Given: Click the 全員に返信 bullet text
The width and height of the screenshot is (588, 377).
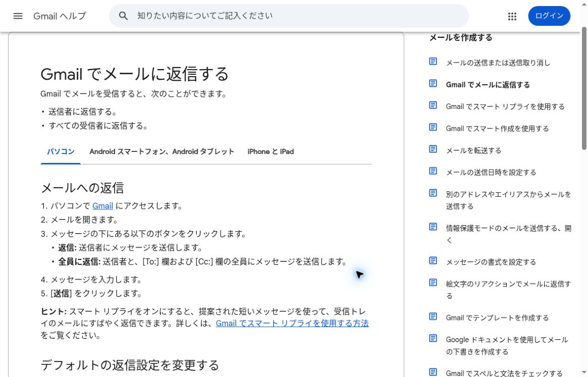Looking at the screenshot, I should coord(202,262).
